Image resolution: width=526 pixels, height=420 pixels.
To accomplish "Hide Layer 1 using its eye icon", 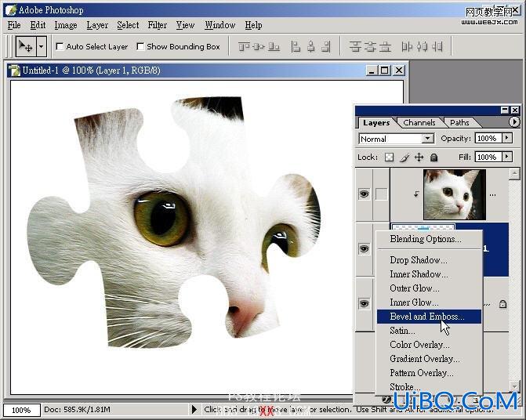I will (x=364, y=249).
